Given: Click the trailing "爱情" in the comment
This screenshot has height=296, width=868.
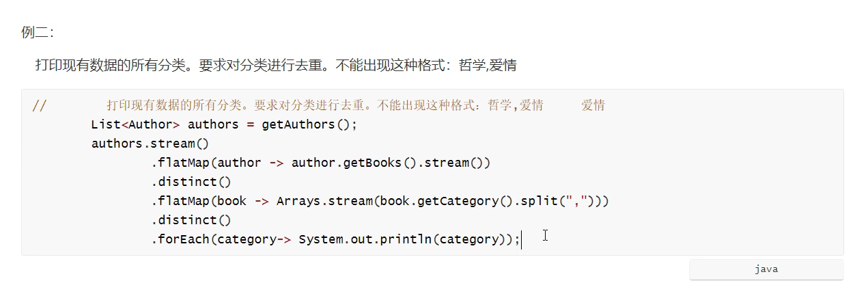Looking at the screenshot, I should click(x=593, y=105).
